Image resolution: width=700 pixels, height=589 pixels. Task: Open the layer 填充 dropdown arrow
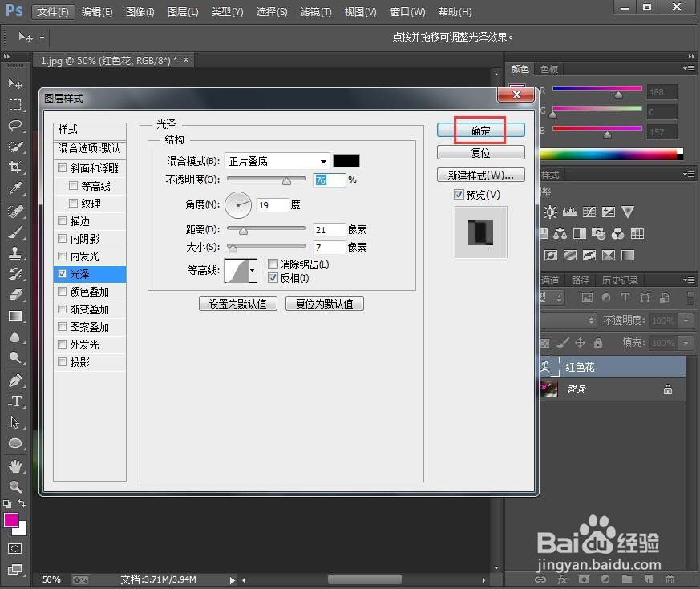point(686,343)
